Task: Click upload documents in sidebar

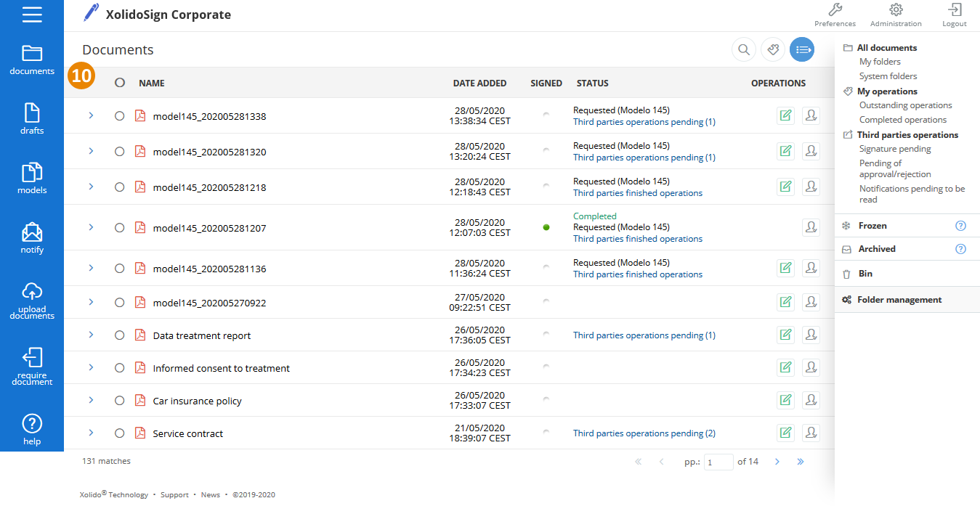Action: pyautogui.click(x=32, y=301)
